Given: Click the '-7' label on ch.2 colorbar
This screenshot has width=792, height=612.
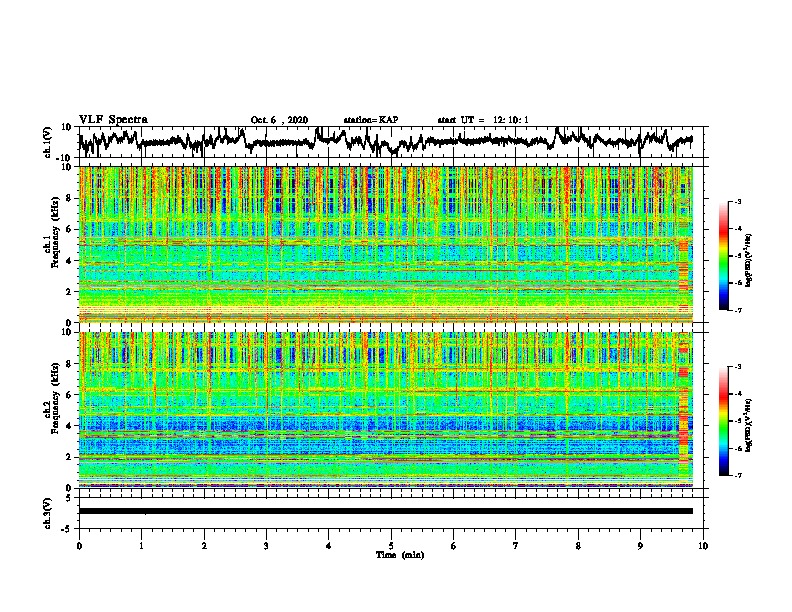Looking at the screenshot, I should [737, 475].
